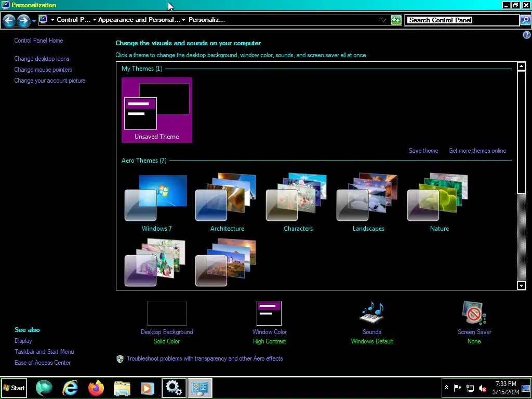The width and height of the screenshot is (532, 399).
Task: Launch Microsoft Edge from taskbar
Action: point(44,388)
